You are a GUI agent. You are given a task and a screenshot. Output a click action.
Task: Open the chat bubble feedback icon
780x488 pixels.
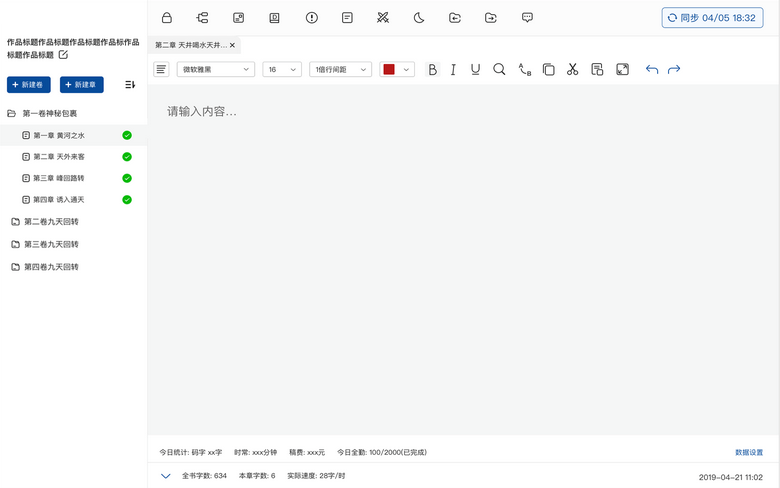527,18
